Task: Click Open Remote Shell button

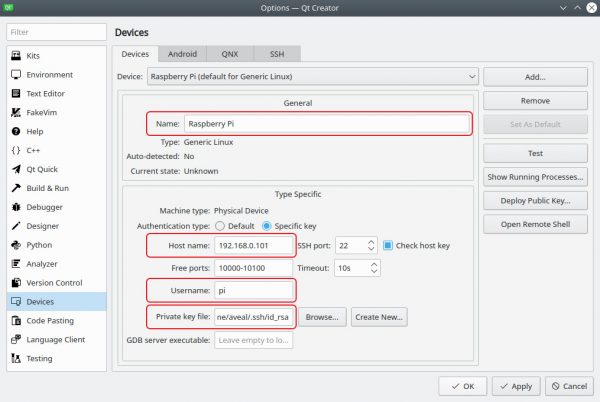Action: click(535, 224)
